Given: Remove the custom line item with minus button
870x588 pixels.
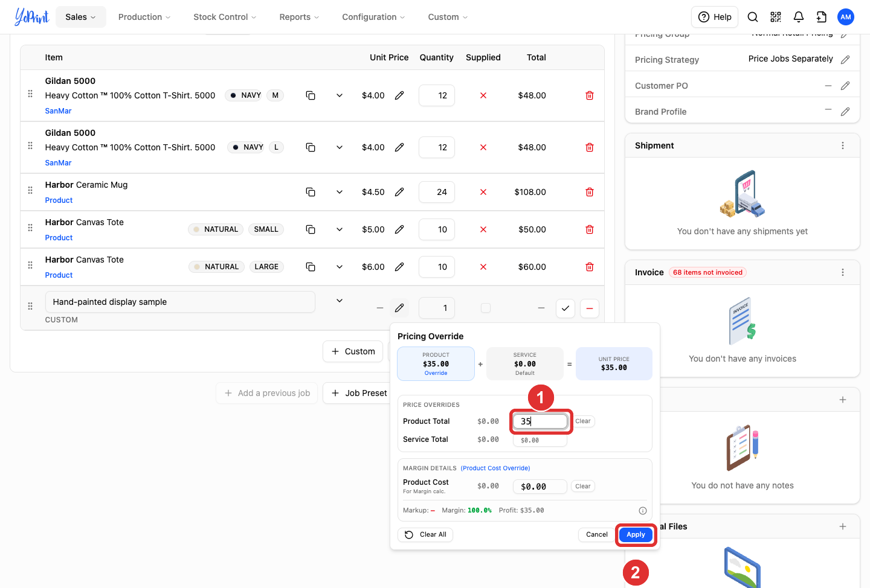Looking at the screenshot, I should pyautogui.click(x=590, y=308).
